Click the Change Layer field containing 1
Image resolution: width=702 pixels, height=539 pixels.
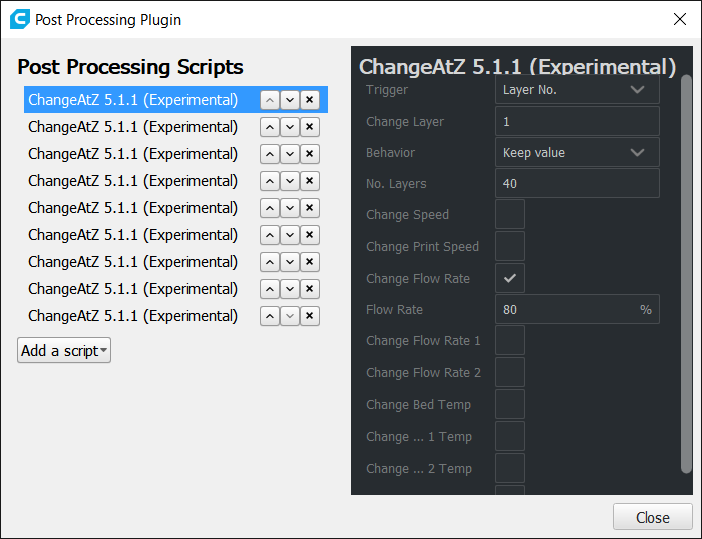[x=577, y=121]
